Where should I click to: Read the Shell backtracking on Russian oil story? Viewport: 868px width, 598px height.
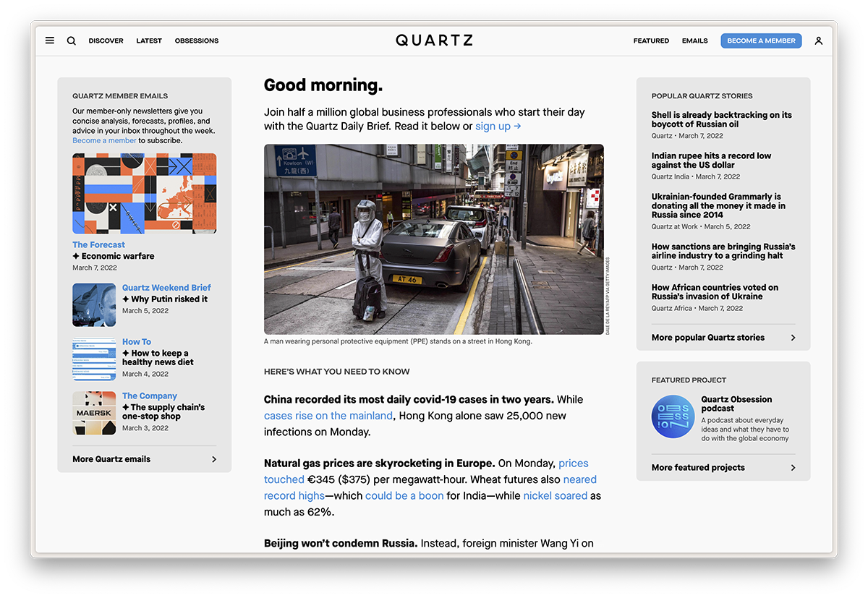coord(721,119)
